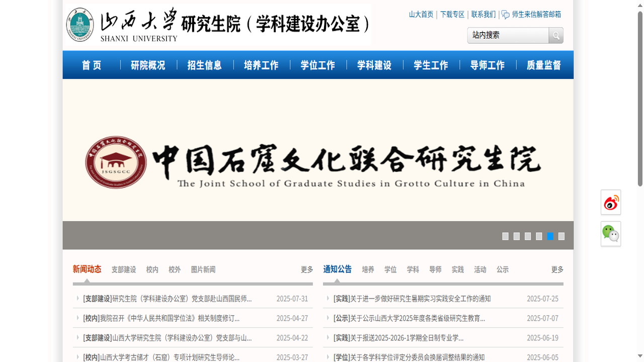This screenshot has height=362, width=644.
Task: Select the third carousel slide indicator
Action: (528, 236)
